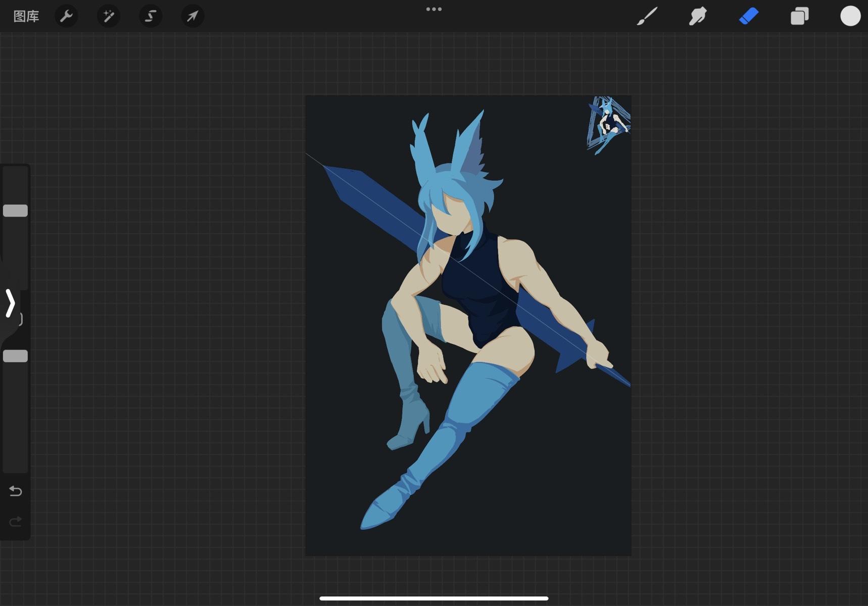Viewport: 868px width, 606px height.
Task: Click the reference thumbnail in canvas corner
Action: 608,125
